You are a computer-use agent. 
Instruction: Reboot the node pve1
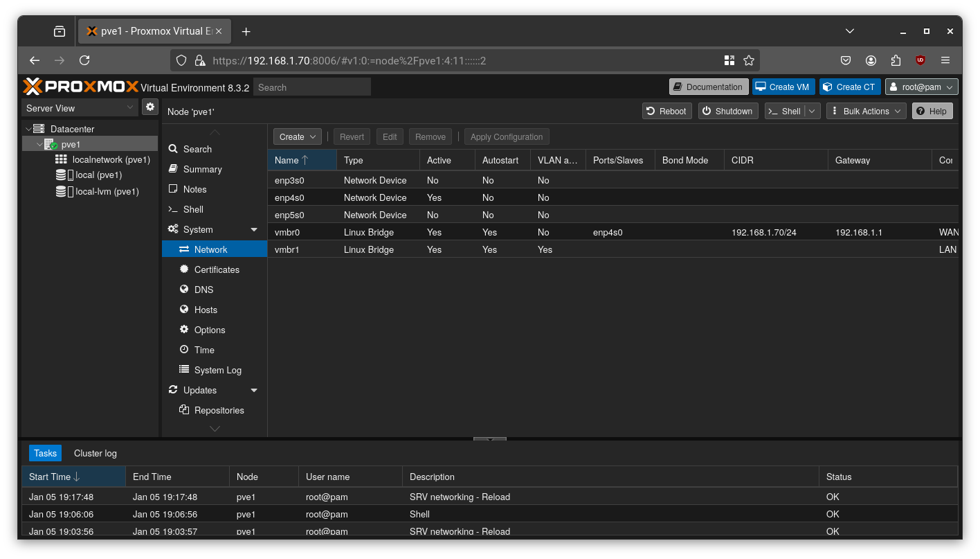[666, 110]
